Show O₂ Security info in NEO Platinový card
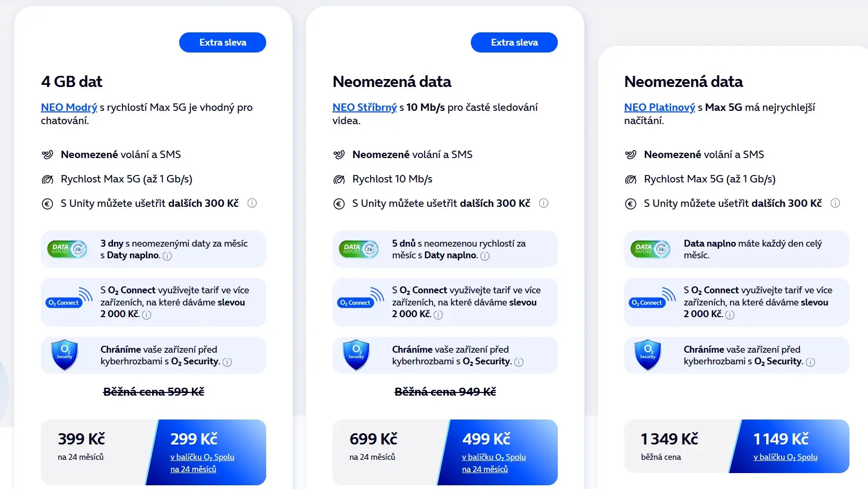 pyautogui.click(x=811, y=362)
